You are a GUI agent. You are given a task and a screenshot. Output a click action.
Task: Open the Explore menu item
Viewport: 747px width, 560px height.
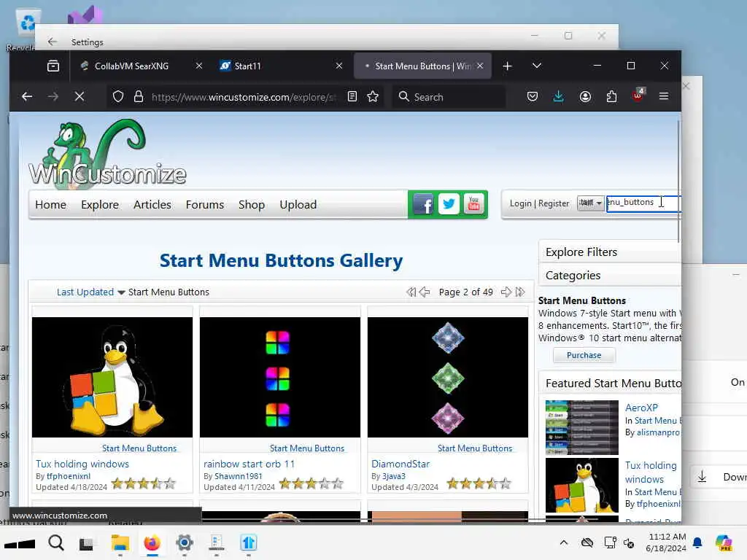[99, 204]
